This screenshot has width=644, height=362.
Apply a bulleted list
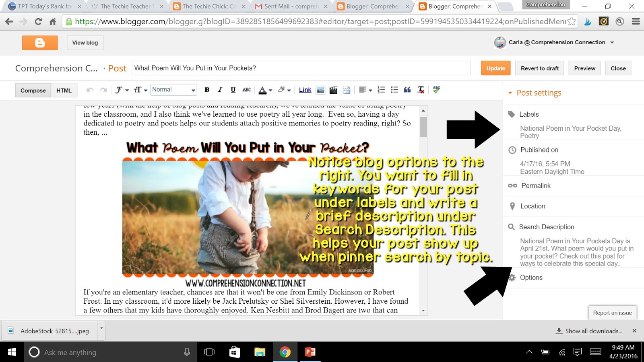pyautogui.click(x=394, y=90)
